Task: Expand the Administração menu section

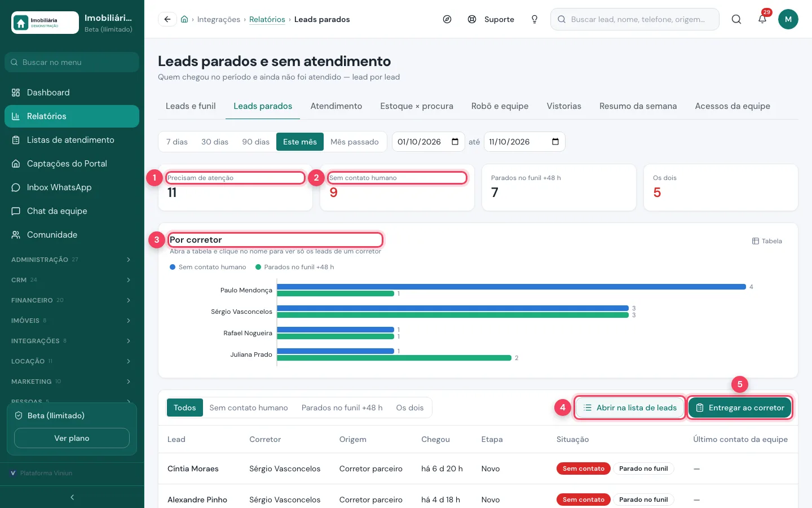Action: tap(72, 260)
